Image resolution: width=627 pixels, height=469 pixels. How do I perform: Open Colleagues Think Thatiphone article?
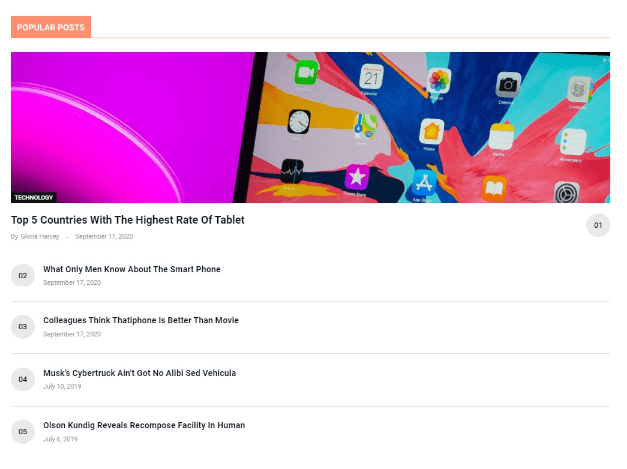(x=140, y=321)
